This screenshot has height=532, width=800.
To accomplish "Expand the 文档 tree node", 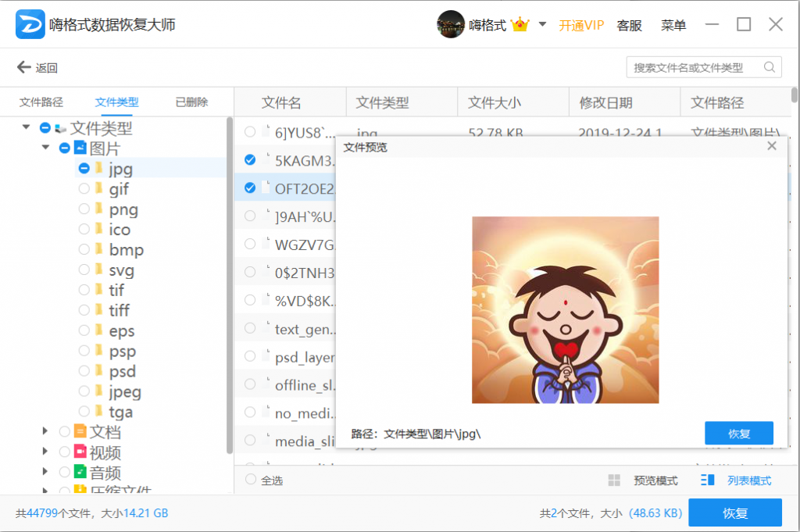I will pos(45,431).
